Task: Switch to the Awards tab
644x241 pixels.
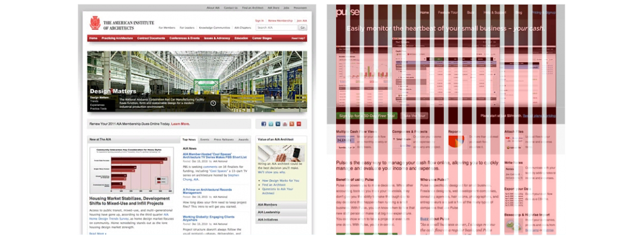Action: [244, 140]
